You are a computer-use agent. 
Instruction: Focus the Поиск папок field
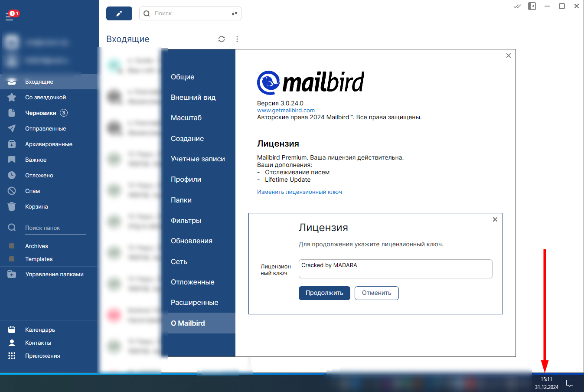click(x=55, y=228)
